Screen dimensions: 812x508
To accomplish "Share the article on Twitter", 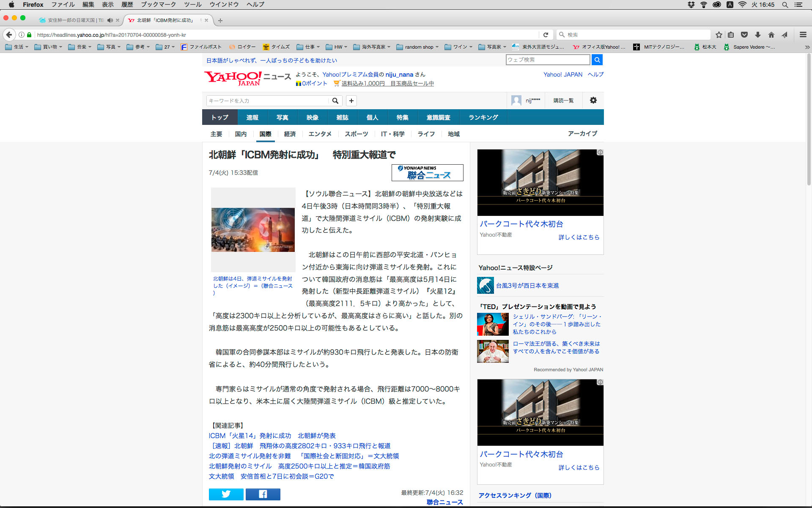I will pos(226,494).
